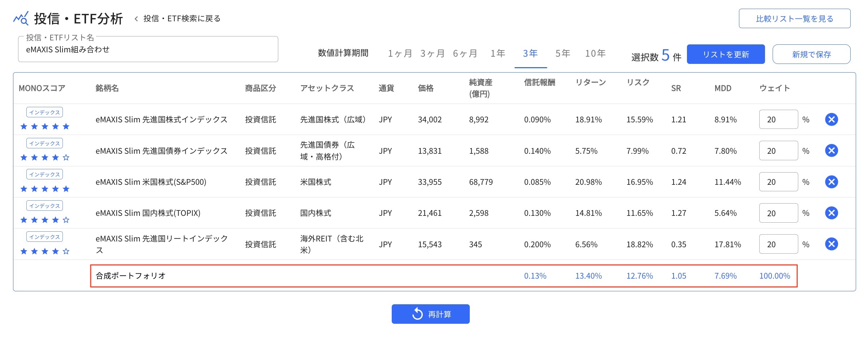Click the リストを更新 button
The height and width of the screenshot is (340, 868).
726,54
